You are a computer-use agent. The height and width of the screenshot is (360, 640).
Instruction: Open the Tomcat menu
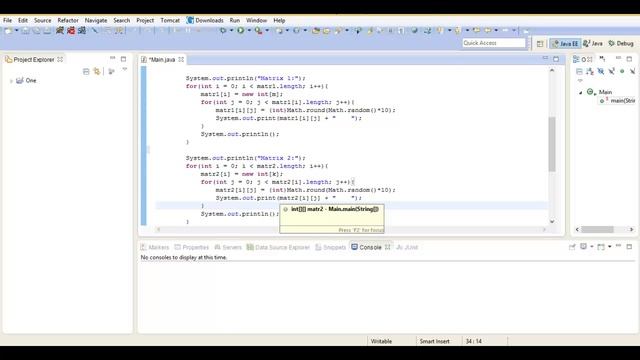[170, 20]
